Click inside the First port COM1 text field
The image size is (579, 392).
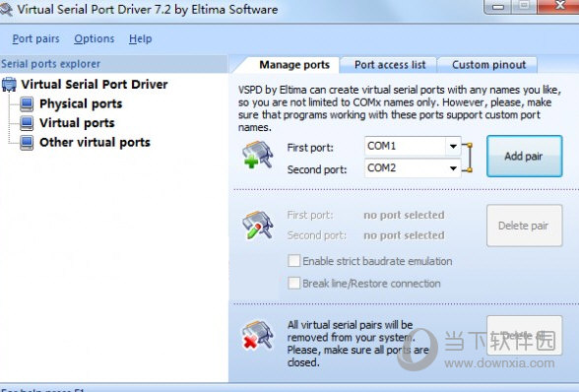405,147
